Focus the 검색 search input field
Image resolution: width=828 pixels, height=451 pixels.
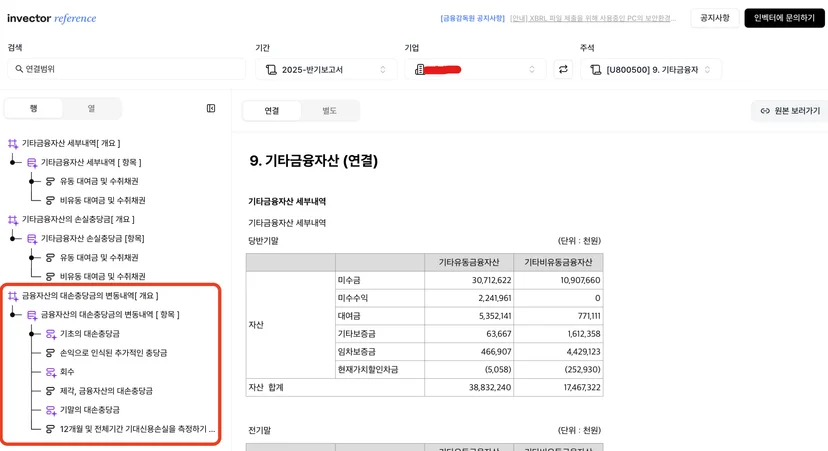(126, 69)
